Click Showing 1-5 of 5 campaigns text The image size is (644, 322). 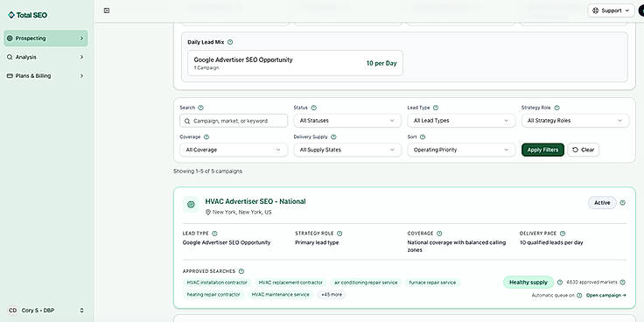(x=208, y=171)
